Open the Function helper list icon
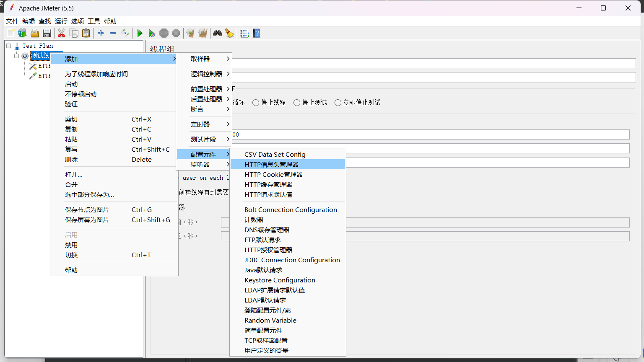The width and height of the screenshot is (644, 362). (244, 33)
